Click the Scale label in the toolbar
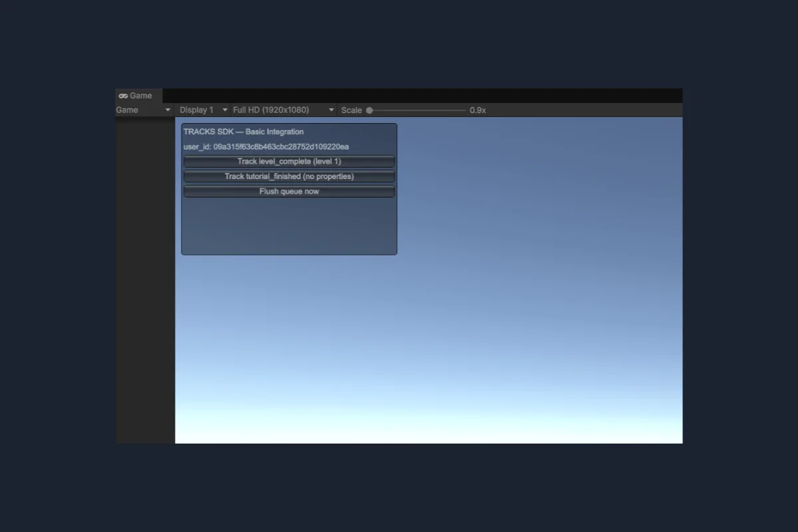This screenshot has width=798, height=532. coord(352,110)
